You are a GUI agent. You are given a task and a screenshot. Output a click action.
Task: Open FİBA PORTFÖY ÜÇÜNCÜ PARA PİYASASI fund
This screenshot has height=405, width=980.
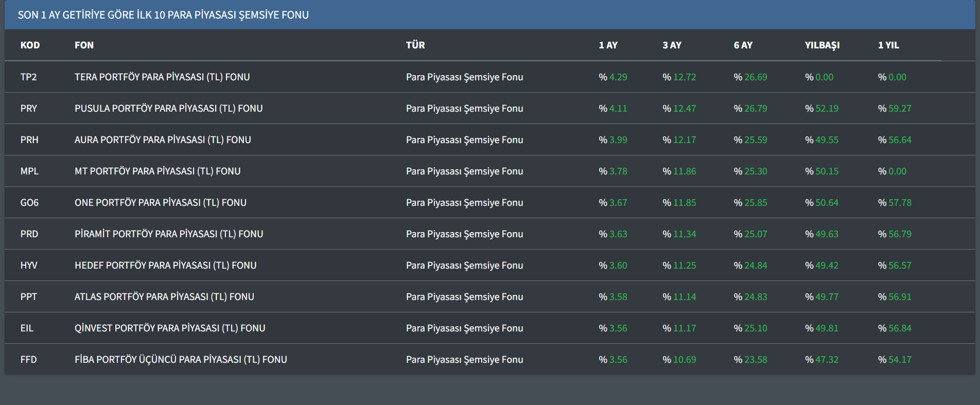point(181,360)
